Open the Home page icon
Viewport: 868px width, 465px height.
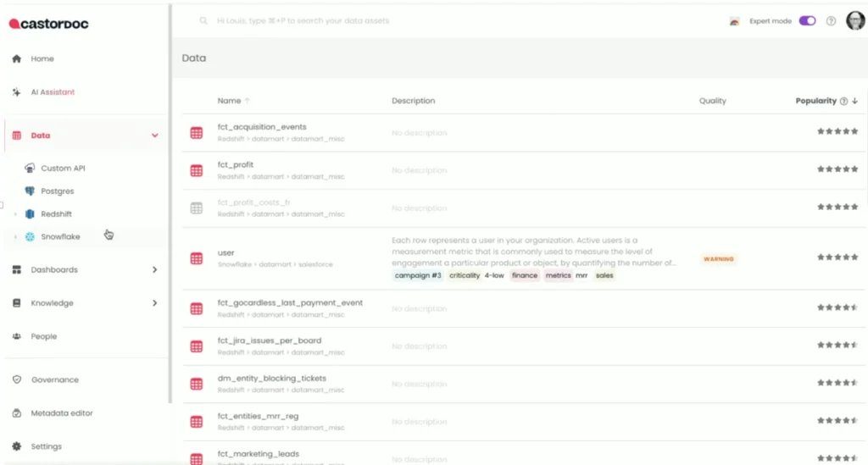pos(17,58)
